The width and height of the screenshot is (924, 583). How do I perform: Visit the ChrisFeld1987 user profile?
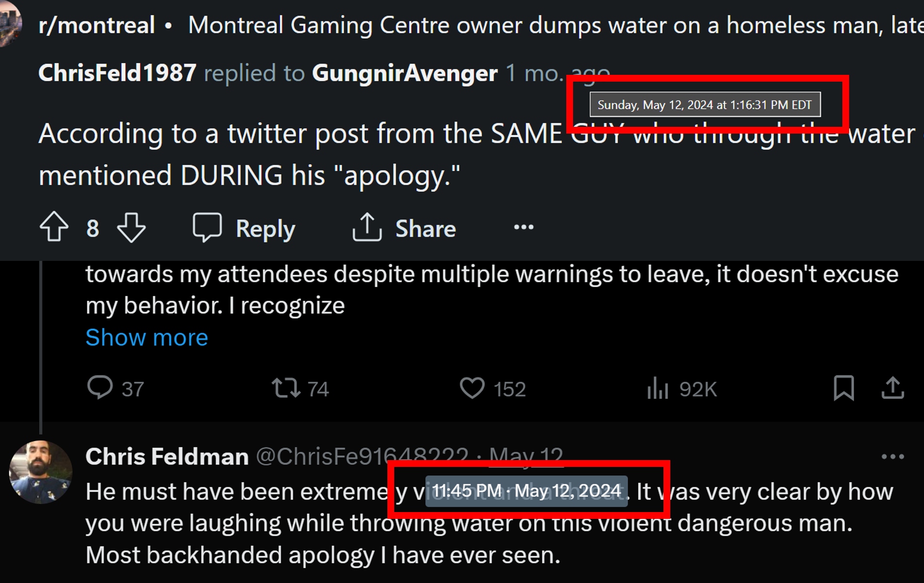(117, 73)
